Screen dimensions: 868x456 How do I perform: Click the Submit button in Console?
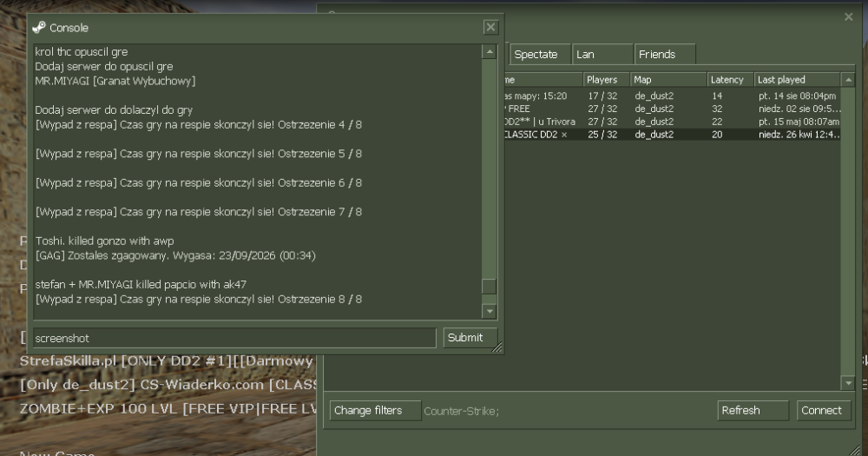(x=470, y=337)
